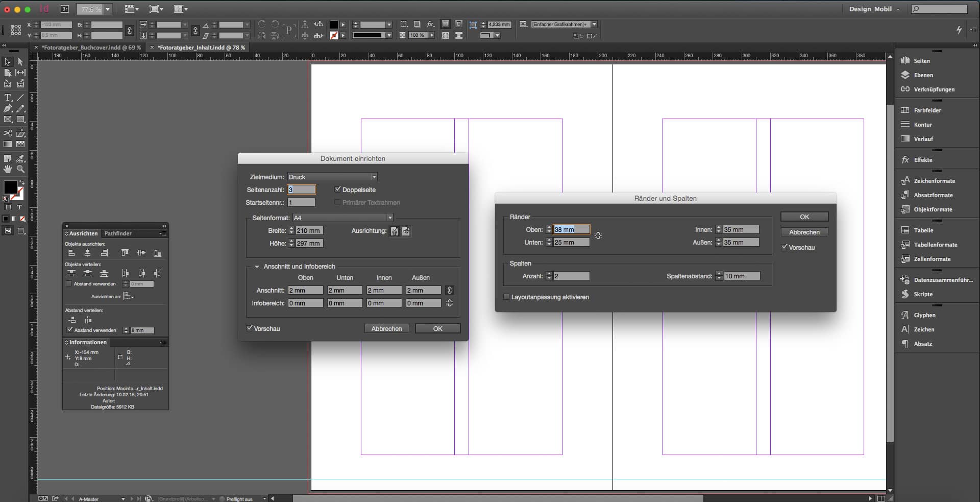Disable Vorschau in Ränder und Spalten

point(786,247)
